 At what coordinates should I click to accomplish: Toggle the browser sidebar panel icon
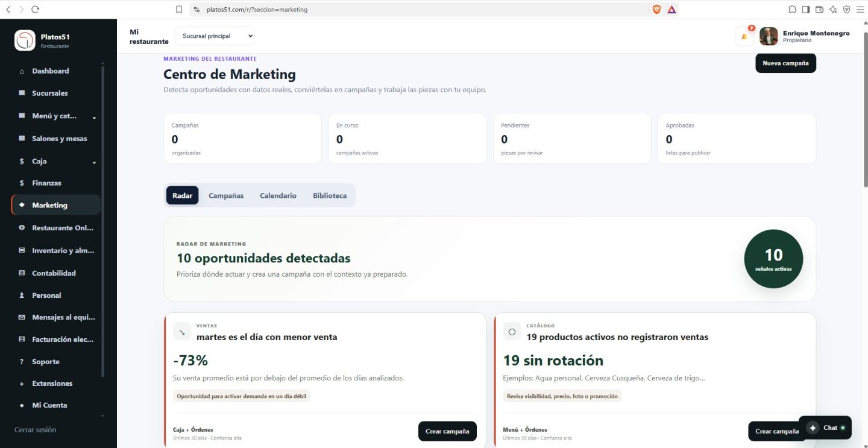(x=806, y=9)
